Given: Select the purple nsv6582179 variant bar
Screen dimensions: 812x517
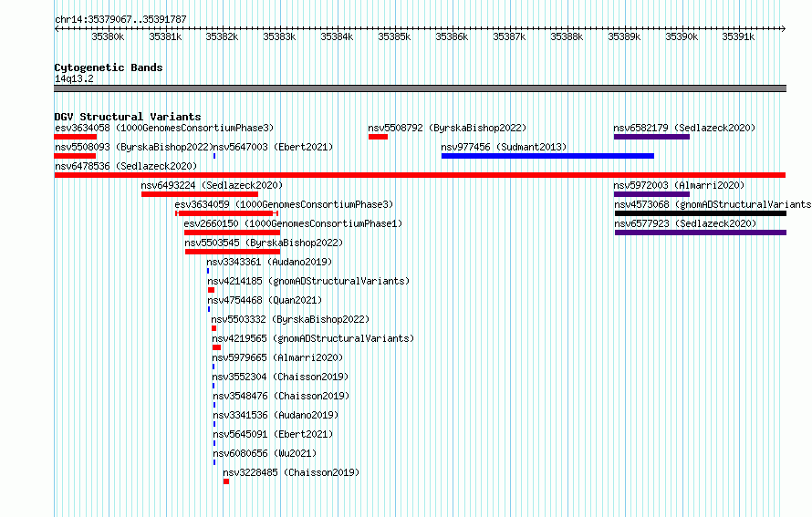Looking at the screenshot, I should (x=651, y=137).
